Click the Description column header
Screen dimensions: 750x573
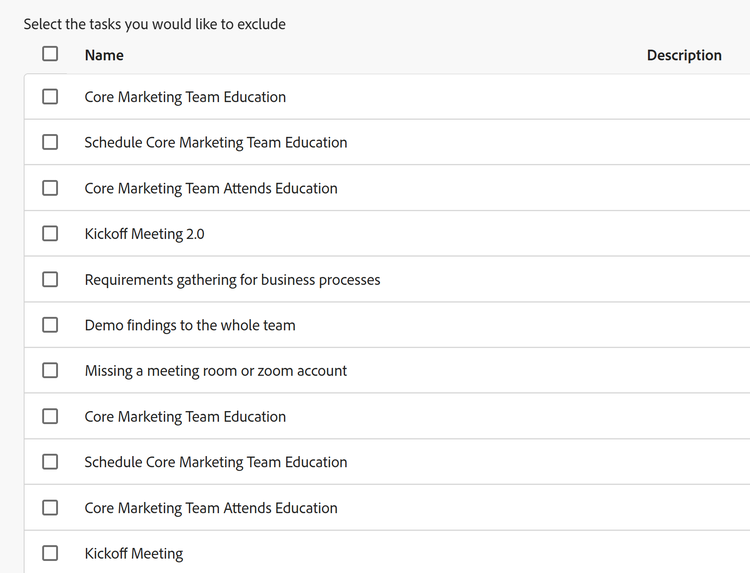point(684,55)
